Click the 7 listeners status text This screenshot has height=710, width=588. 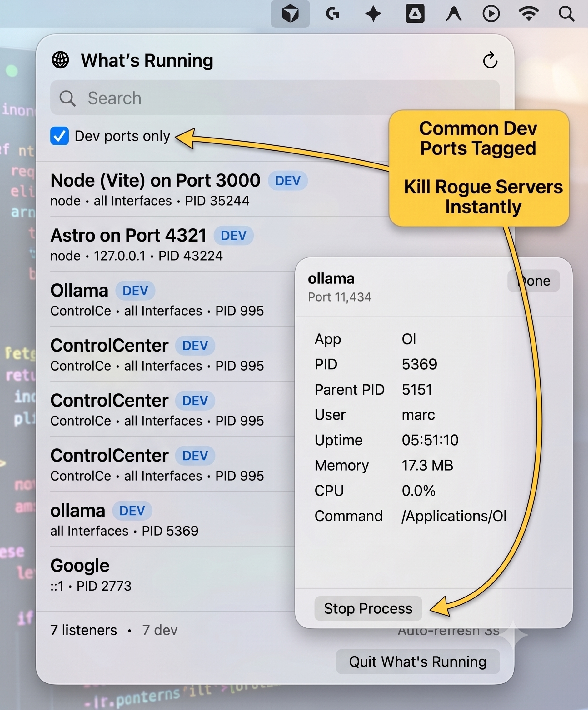coord(83,630)
